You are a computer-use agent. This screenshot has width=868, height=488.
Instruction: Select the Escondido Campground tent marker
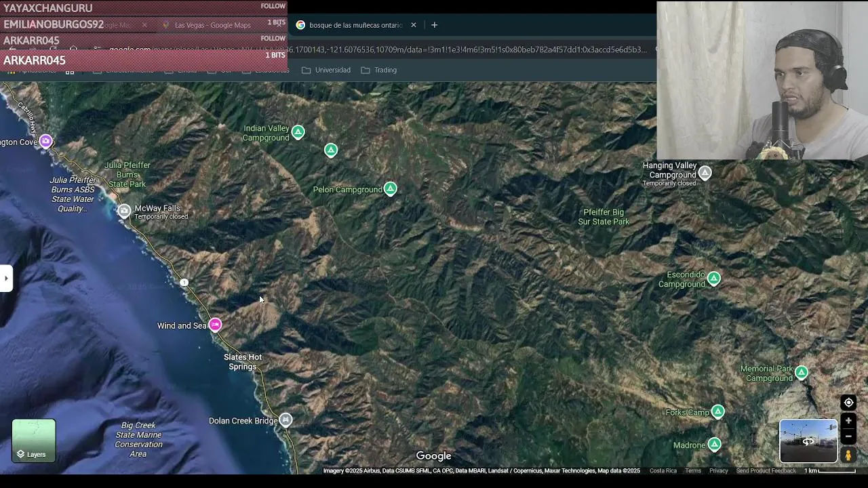(x=713, y=278)
